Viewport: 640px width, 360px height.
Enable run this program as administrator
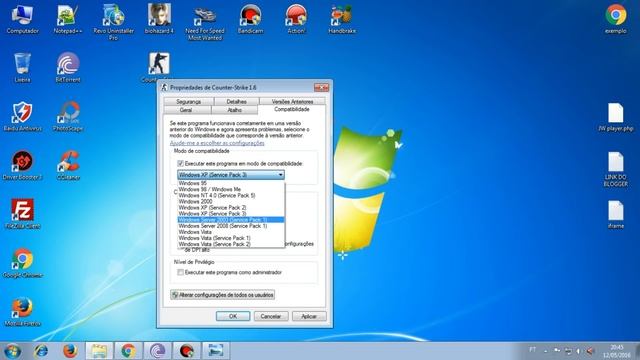tap(180, 272)
